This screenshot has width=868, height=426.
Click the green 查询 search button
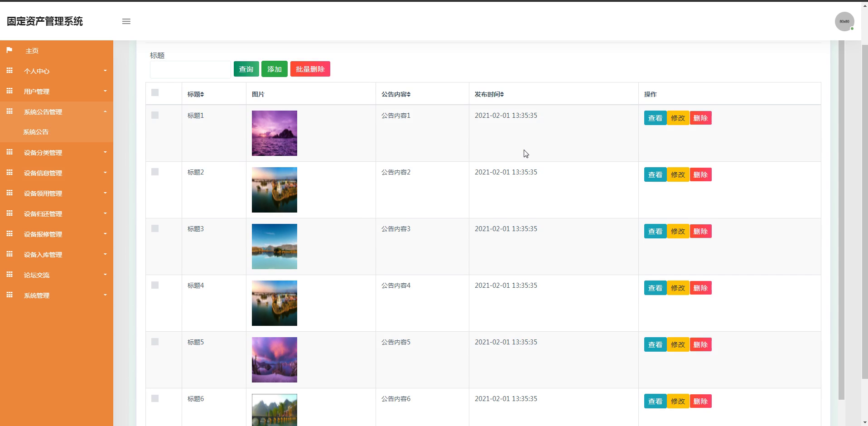246,69
